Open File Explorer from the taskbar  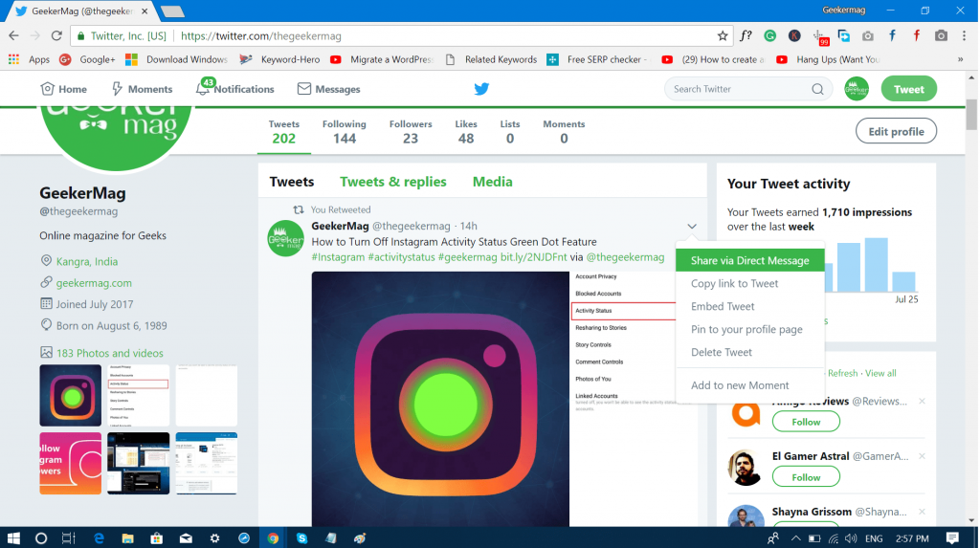tap(127, 538)
